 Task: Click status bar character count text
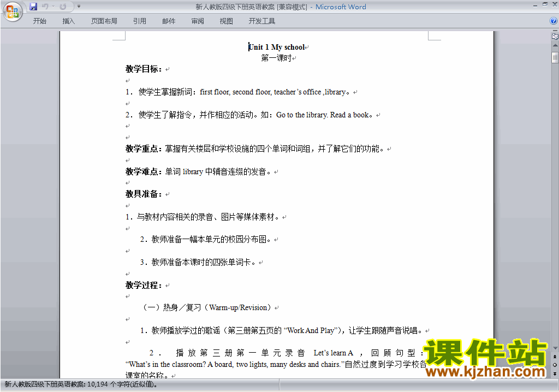point(81,384)
